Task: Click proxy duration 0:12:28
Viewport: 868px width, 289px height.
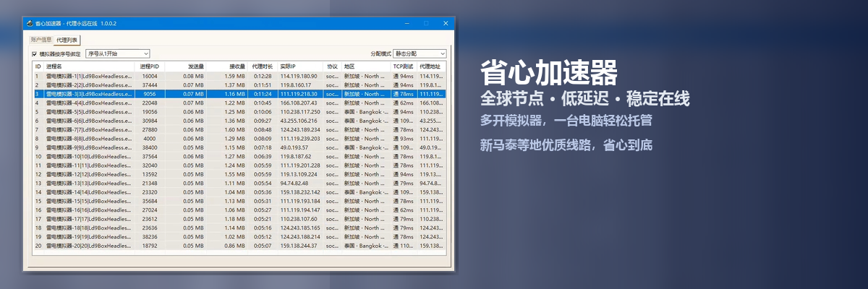Action: [x=263, y=76]
